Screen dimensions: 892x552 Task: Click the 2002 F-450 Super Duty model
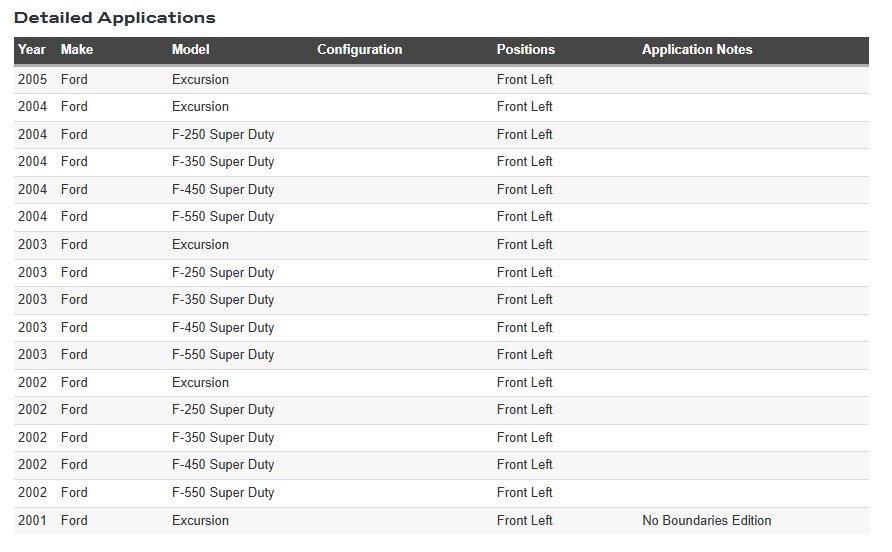223,465
